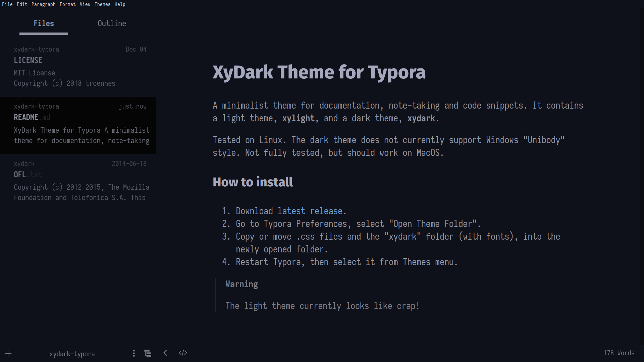Switch to the Outline tab
This screenshot has height=362, width=644.
click(x=112, y=23)
